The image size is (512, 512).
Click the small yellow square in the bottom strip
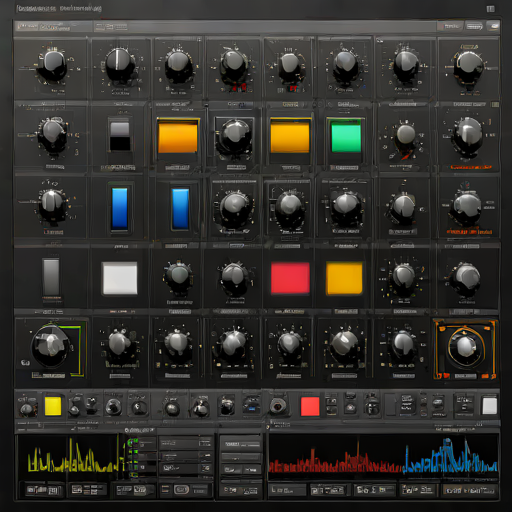click(x=53, y=406)
